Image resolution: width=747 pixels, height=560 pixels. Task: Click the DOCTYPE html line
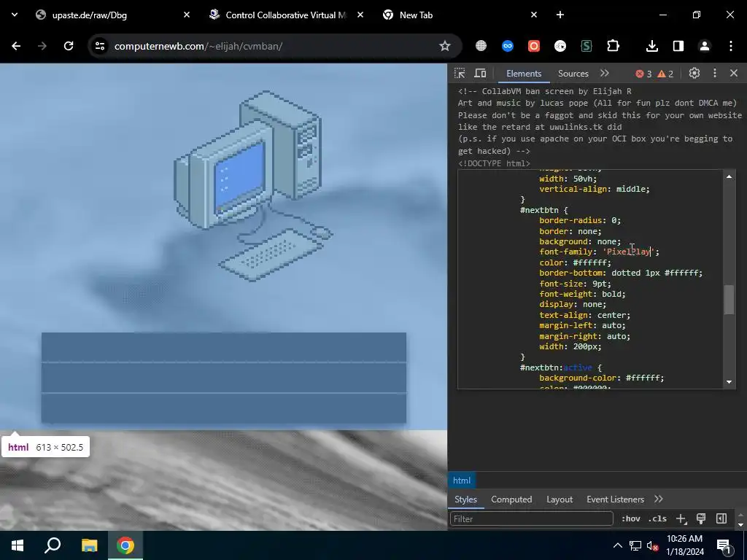pos(494,163)
